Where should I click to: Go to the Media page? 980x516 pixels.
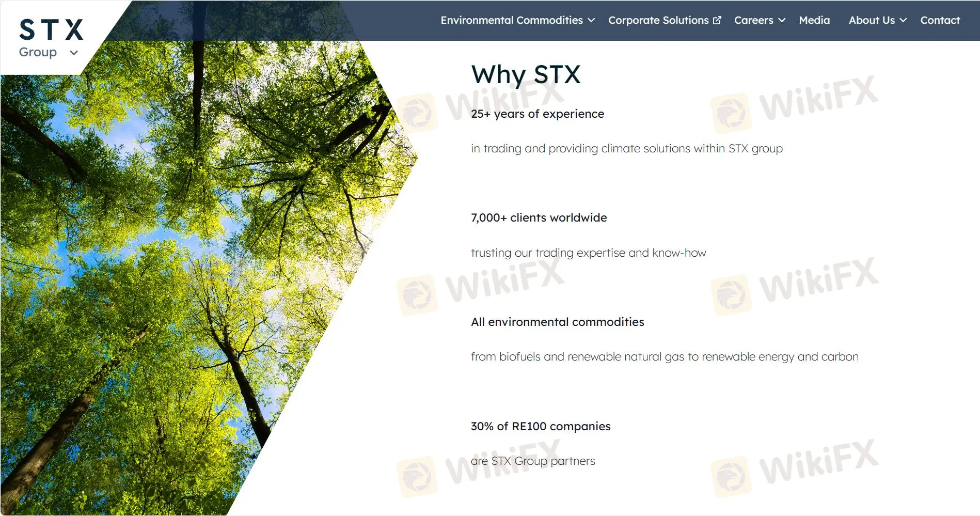click(x=814, y=20)
